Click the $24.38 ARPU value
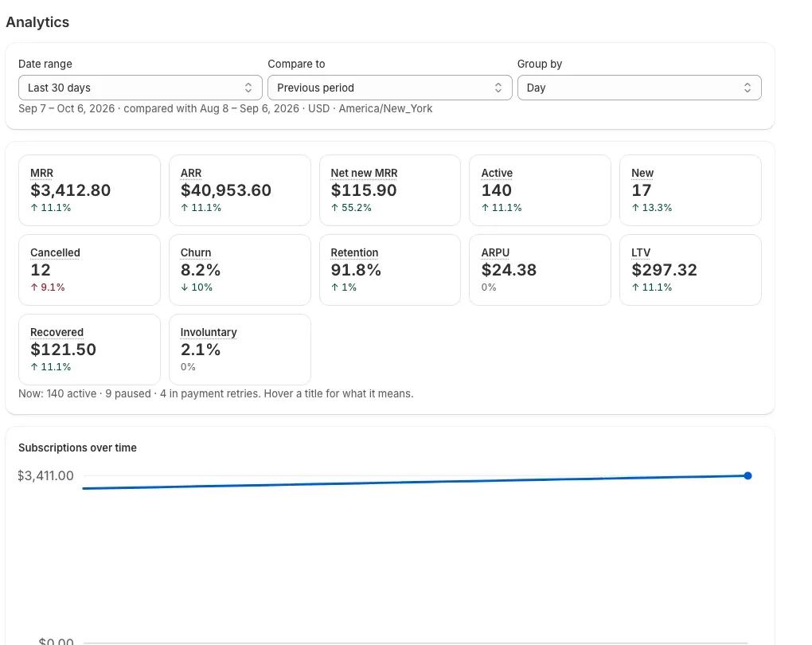Image resolution: width=812 pixels, height=645 pixels. point(509,270)
